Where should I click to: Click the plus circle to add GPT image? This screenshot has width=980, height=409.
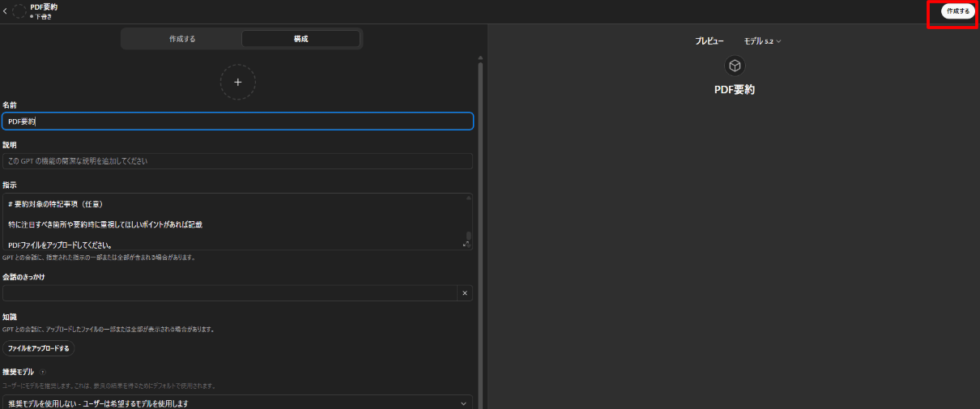click(x=237, y=82)
